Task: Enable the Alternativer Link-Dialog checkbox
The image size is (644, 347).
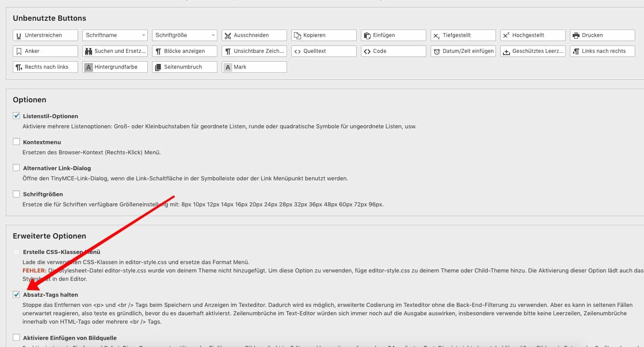Action: pyautogui.click(x=16, y=168)
